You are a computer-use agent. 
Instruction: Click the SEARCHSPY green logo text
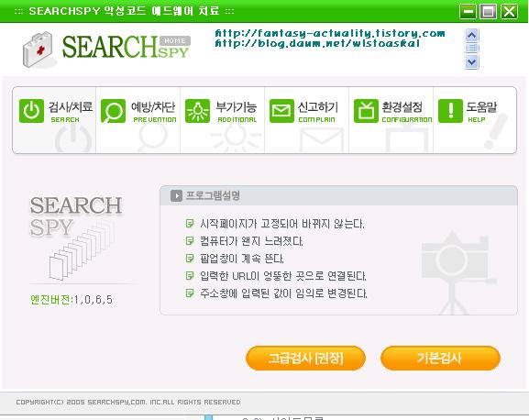point(126,47)
